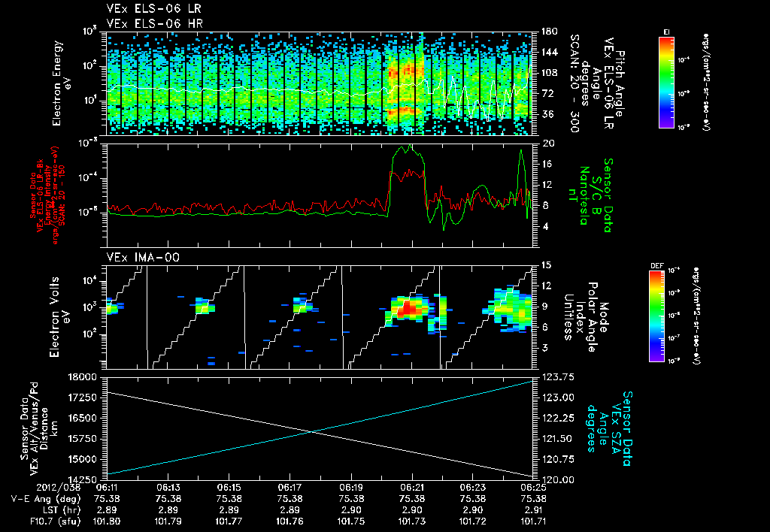Screen dimensions: 770x532
Task: Click the F10.7 value 101.75
Action: click(350, 521)
